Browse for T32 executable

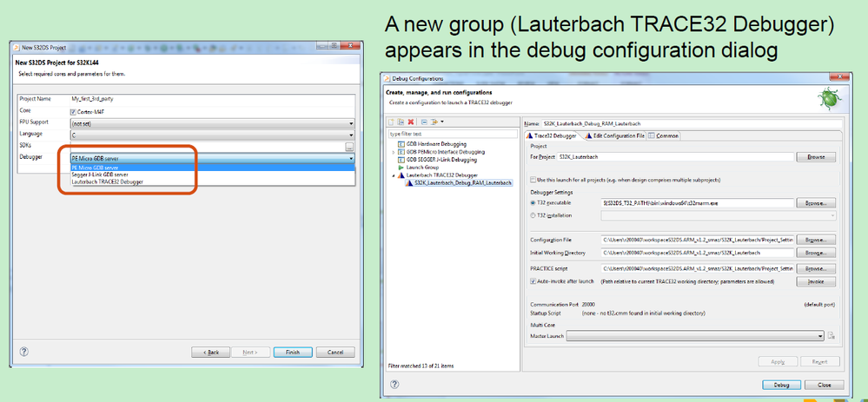(816, 203)
